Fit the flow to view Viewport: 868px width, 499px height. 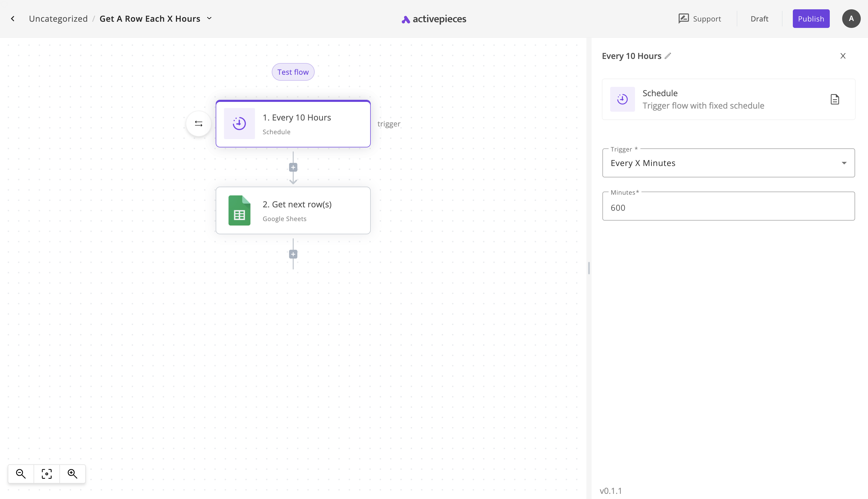point(47,474)
